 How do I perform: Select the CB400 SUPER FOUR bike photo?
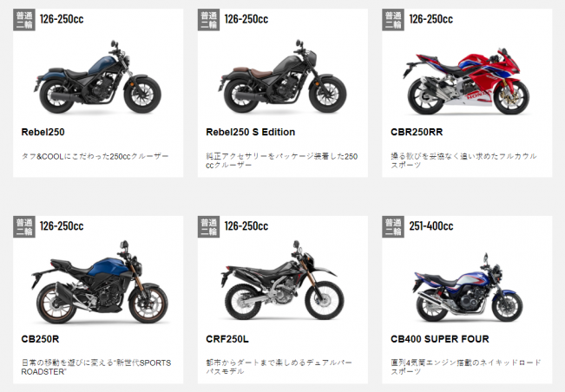(467, 287)
